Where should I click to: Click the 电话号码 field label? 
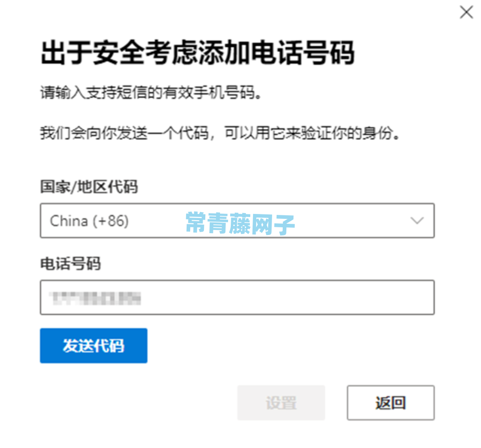click(x=70, y=264)
